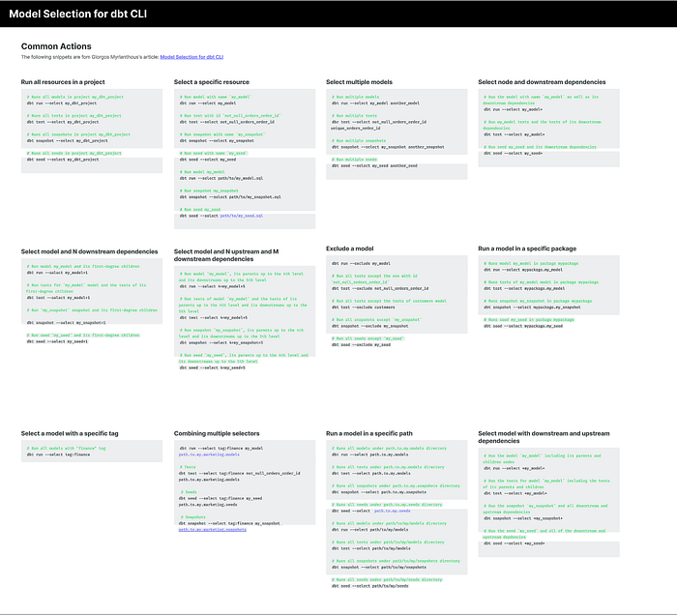Click the line 'dbt seed --select +my_seed+'
This screenshot has height=616, width=677.
pyautogui.click(x=514, y=543)
